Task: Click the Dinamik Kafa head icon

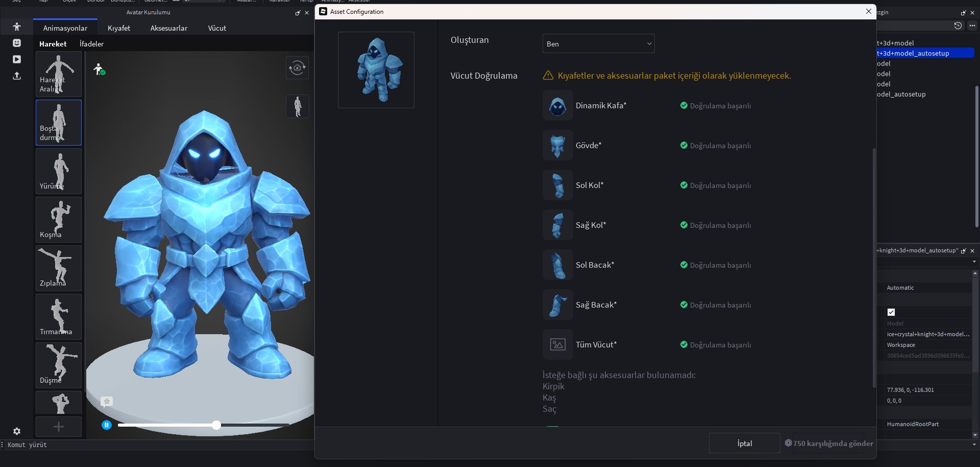Action: [x=558, y=106]
